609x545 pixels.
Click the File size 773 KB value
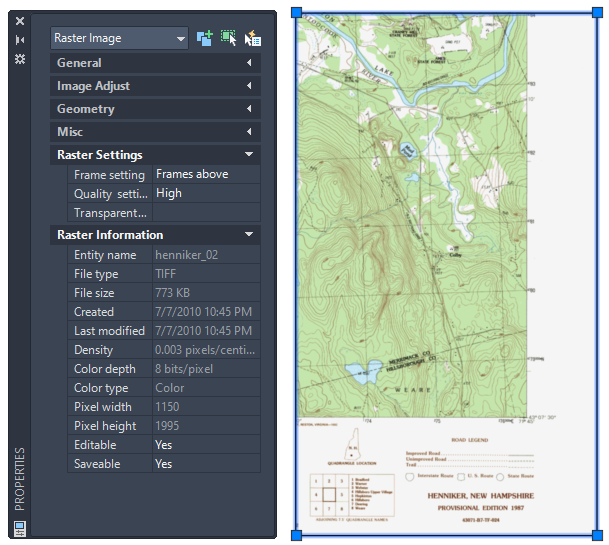[x=206, y=293]
